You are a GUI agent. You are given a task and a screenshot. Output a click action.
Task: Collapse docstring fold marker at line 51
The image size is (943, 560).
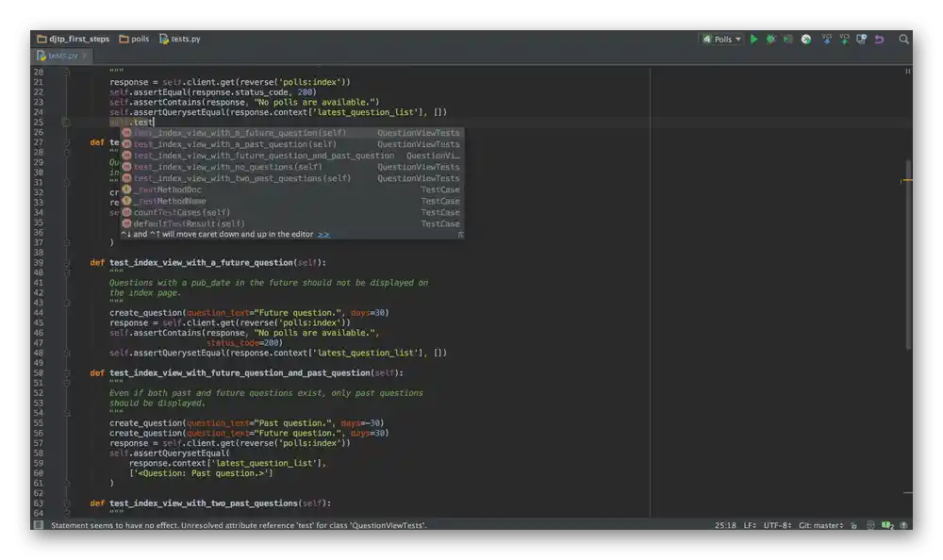pyautogui.click(x=67, y=383)
